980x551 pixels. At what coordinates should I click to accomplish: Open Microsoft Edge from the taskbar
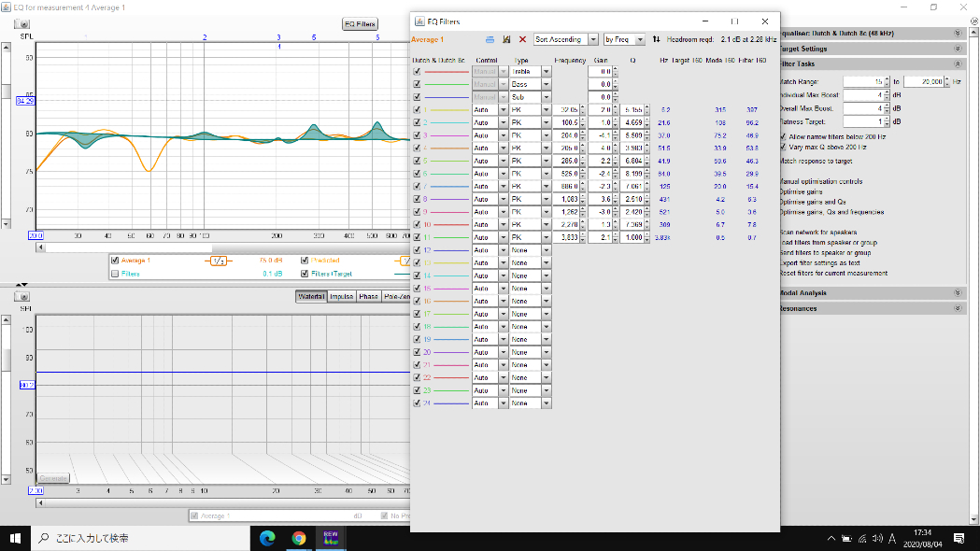click(267, 538)
